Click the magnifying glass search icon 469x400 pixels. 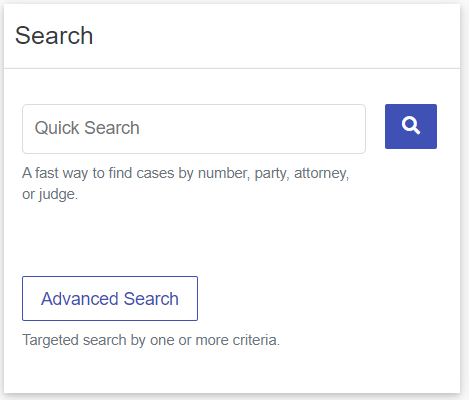411,126
